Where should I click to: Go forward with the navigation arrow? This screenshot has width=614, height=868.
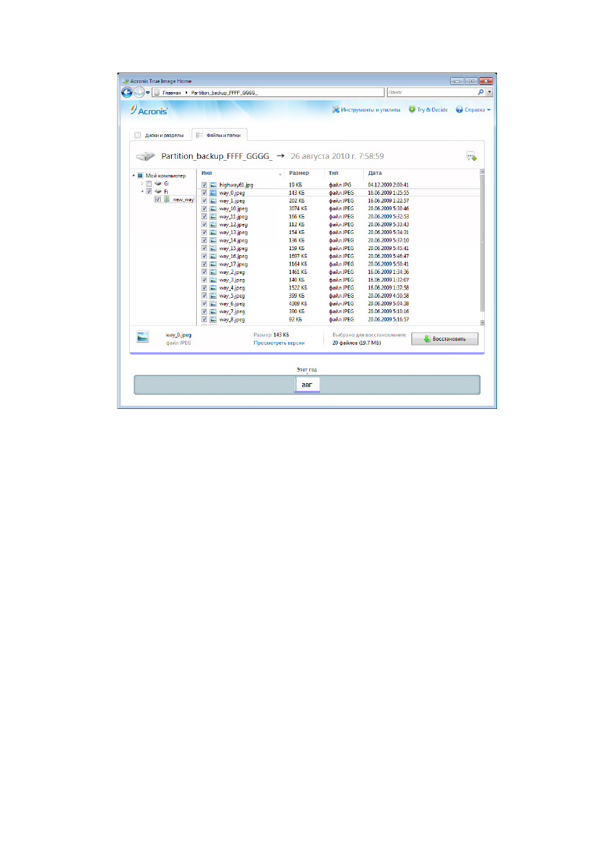pos(139,92)
